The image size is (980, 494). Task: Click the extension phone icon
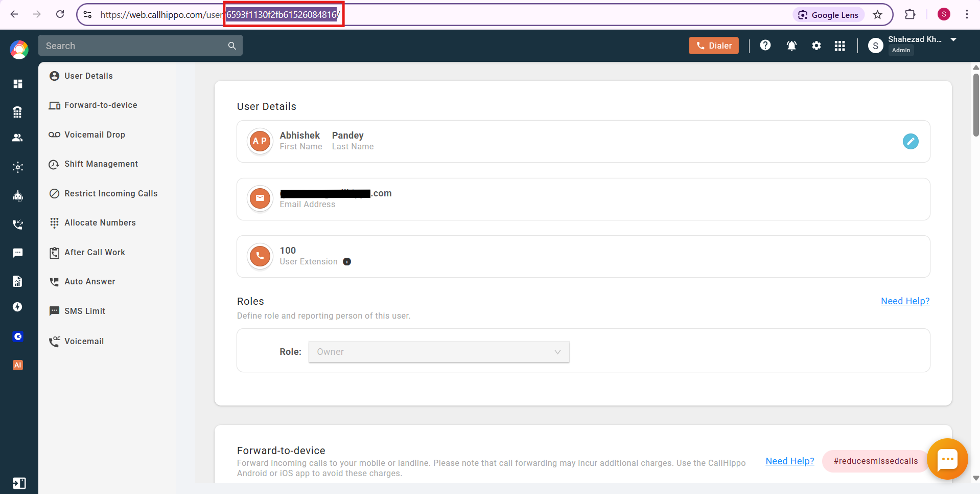coord(260,256)
